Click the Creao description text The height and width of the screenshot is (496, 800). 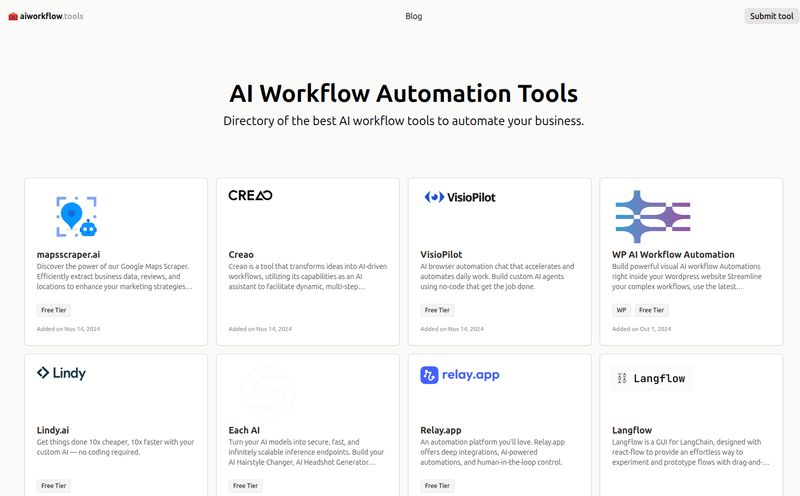click(x=308, y=277)
